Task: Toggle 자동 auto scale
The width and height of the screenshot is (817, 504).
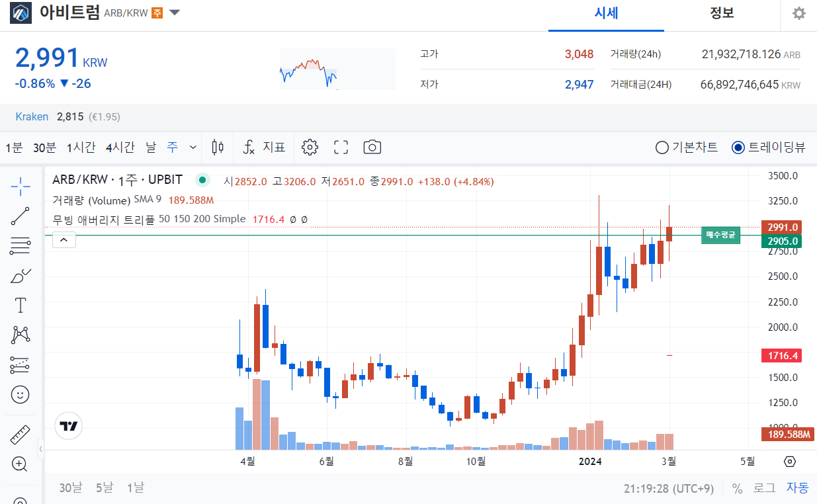Action: pyautogui.click(x=797, y=488)
